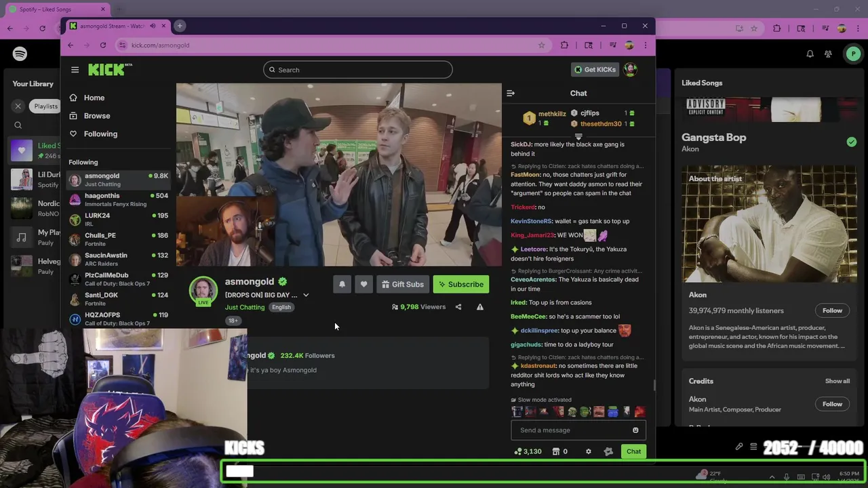Viewport: 868px width, 488px height.
Task: Share the asmongold stream
Action: (x=458, y=307)
